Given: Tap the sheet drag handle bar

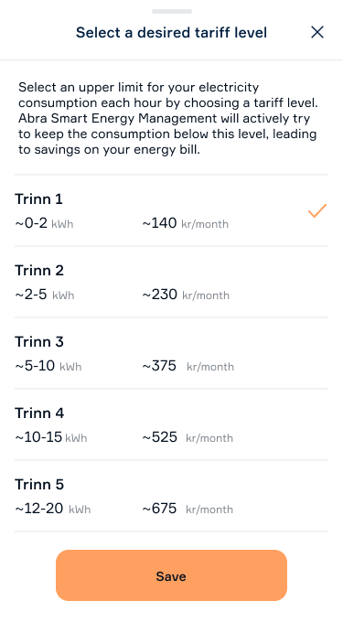Looking at the screenshot, I should pyautogui.click(x=172, y=11).
